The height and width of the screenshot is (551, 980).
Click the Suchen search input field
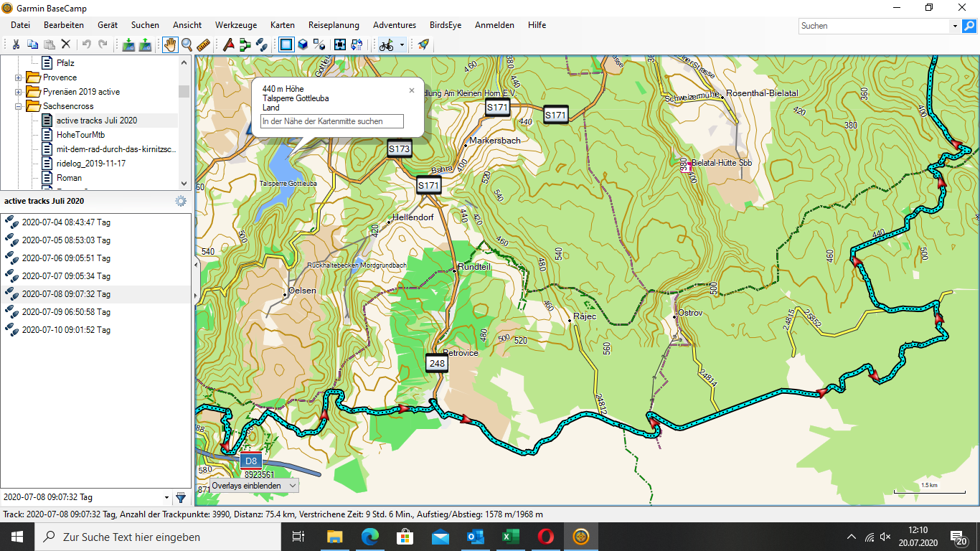click(875, 26)
